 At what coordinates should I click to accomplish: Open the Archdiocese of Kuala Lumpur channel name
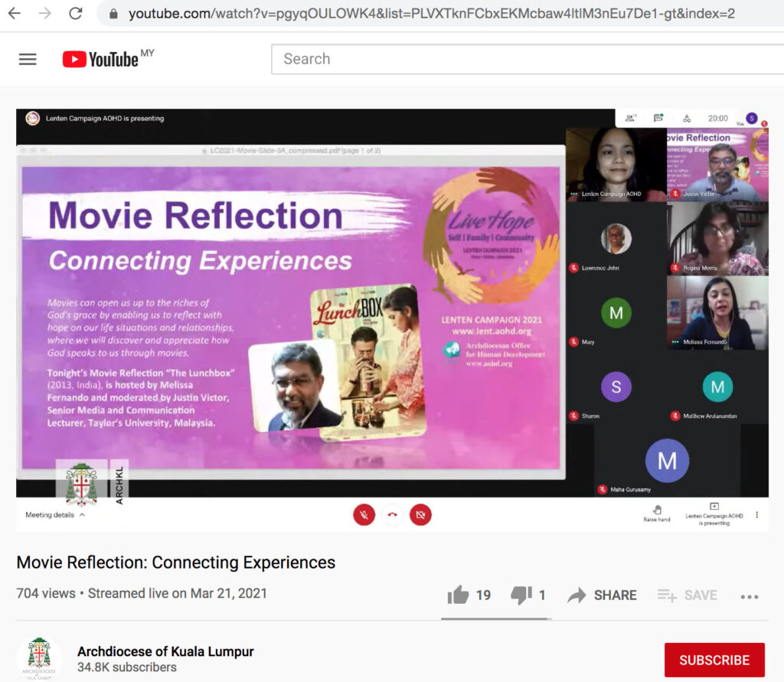pos(165,651)
